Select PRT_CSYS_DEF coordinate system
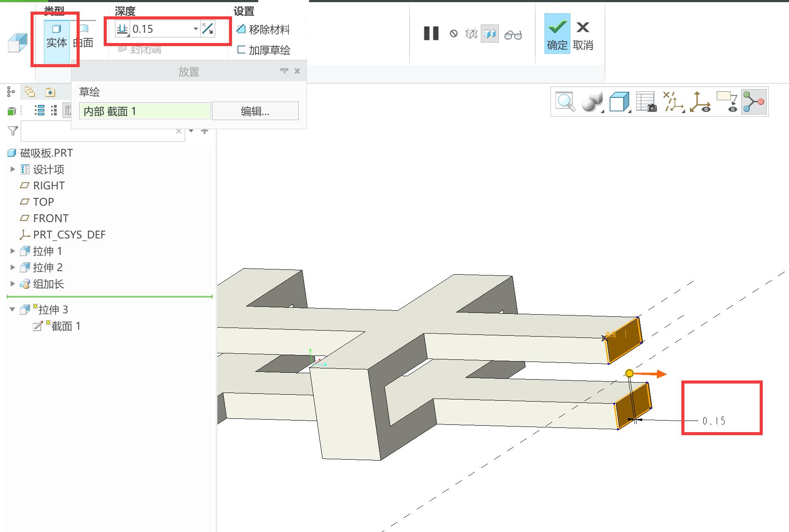 tap(63, 235)
